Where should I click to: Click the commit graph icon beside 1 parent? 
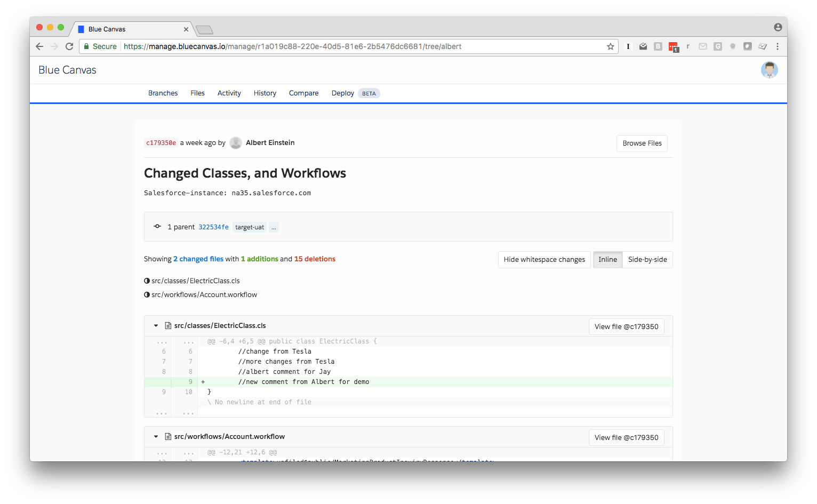(157, 227)
